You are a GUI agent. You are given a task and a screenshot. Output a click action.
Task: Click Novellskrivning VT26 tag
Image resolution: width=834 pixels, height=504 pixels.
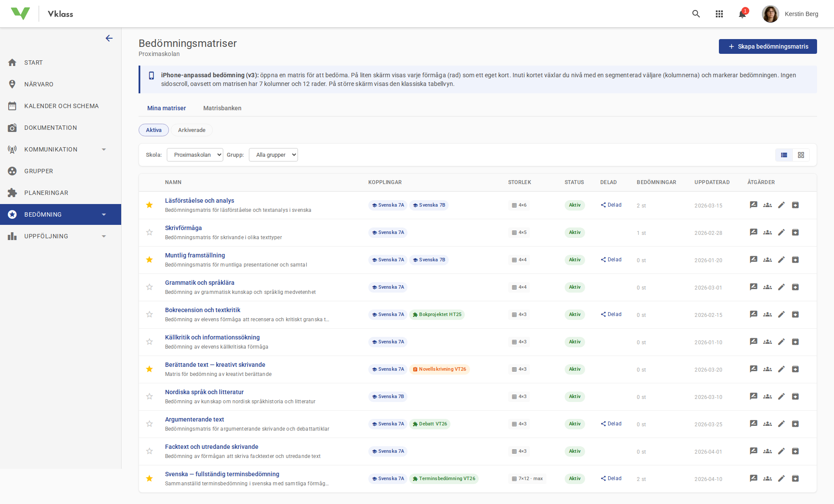tap(439, 369)
